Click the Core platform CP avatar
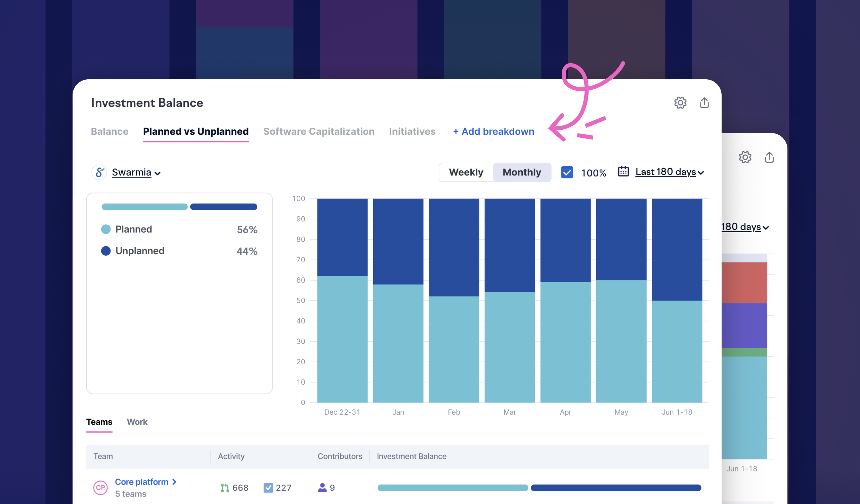Screen dimensions: 860x504 point(100,488)
